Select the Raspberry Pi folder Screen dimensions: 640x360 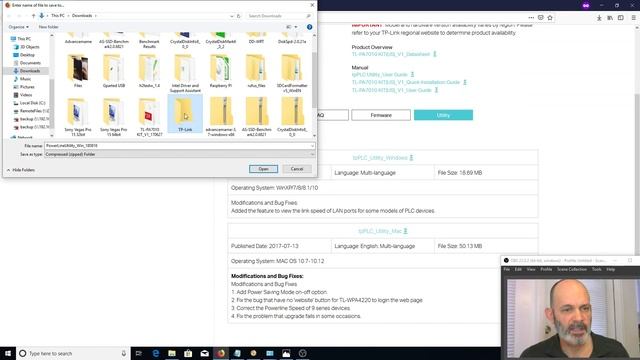(x=220, y=71)
